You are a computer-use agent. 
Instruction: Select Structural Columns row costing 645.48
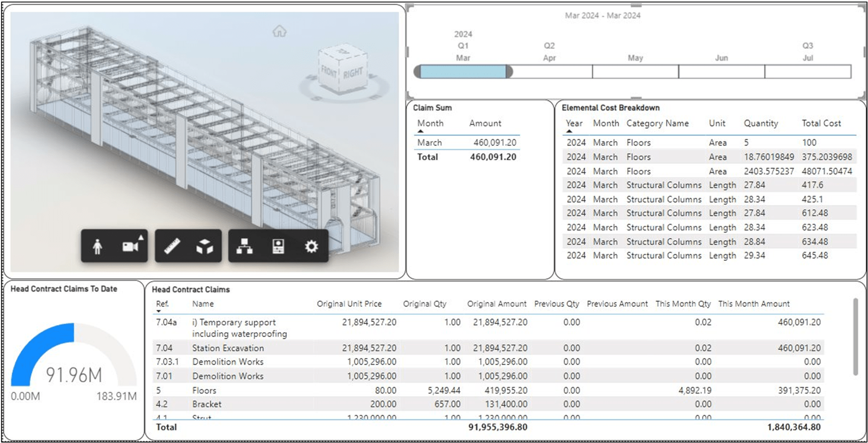pyautogui.click(x=709, y=256)
